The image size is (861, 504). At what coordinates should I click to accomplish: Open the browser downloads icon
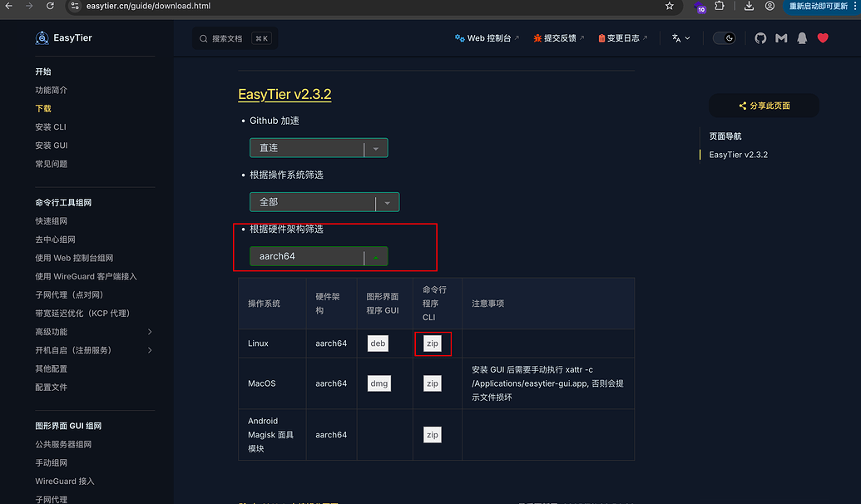click(749, 6)
